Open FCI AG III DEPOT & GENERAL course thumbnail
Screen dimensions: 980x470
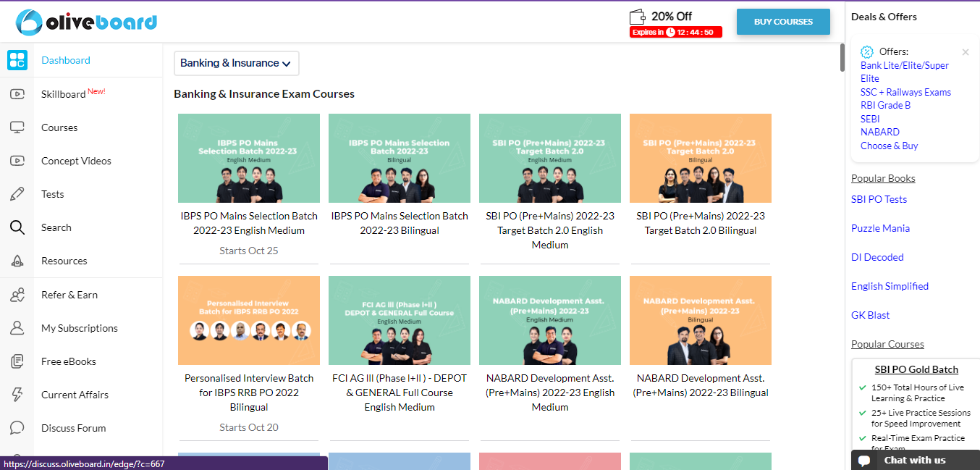click(400, 320)
